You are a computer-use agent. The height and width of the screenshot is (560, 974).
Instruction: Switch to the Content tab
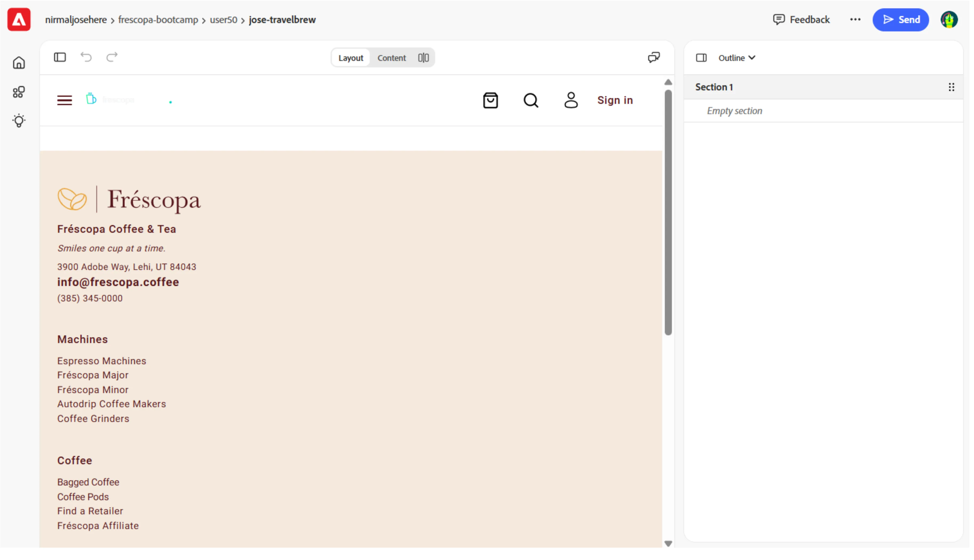(392, 58)
